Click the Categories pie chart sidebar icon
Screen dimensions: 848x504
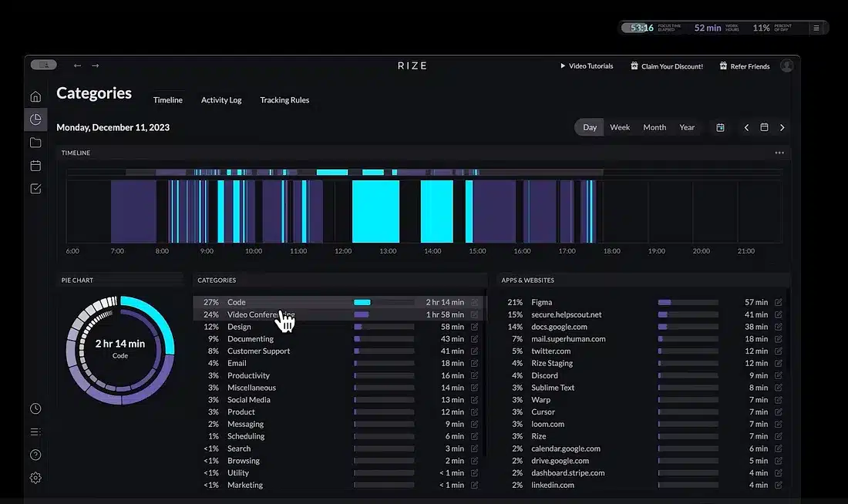(x=35, y=119)
